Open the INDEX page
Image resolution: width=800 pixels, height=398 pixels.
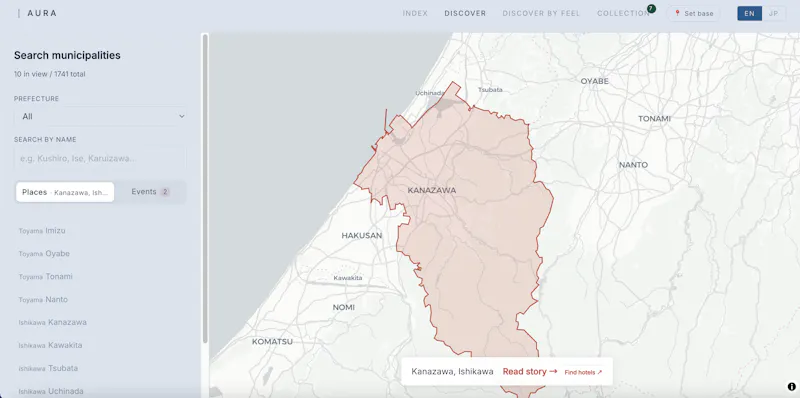pyautogui.click(x=415, y=13)
